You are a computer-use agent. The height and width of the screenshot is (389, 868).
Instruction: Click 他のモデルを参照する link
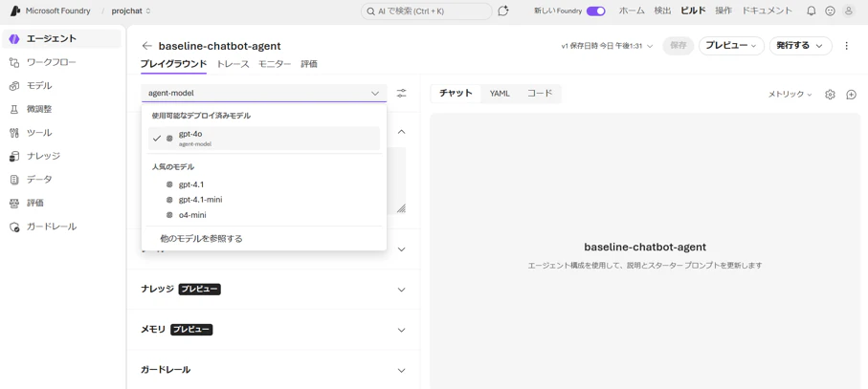point(201,239)
